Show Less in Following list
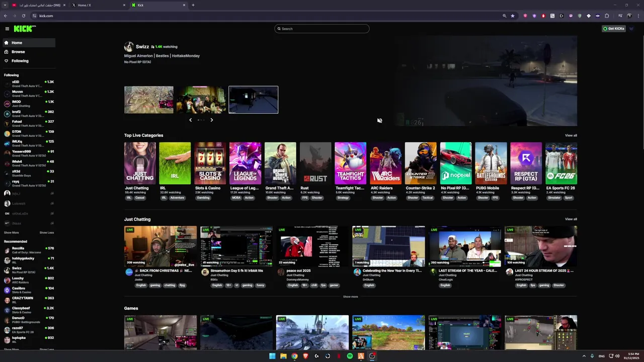The width and height of the screenshot is (644, 362). tap(47, 233)
